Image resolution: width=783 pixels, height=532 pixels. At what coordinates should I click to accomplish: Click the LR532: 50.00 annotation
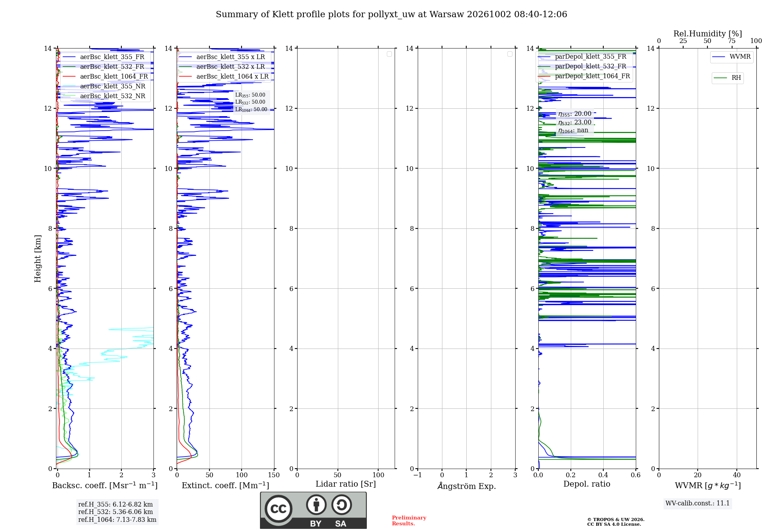click(250, 102)
